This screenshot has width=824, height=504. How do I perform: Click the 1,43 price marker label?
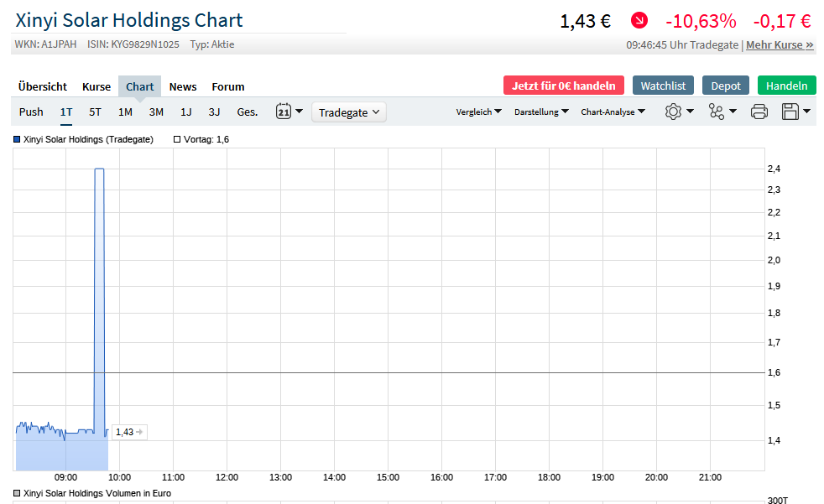pyautogui.click(x=128, y=432)
